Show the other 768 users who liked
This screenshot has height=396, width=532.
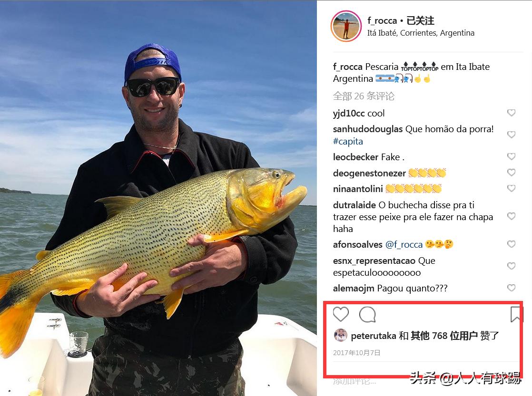coord(444,336)
